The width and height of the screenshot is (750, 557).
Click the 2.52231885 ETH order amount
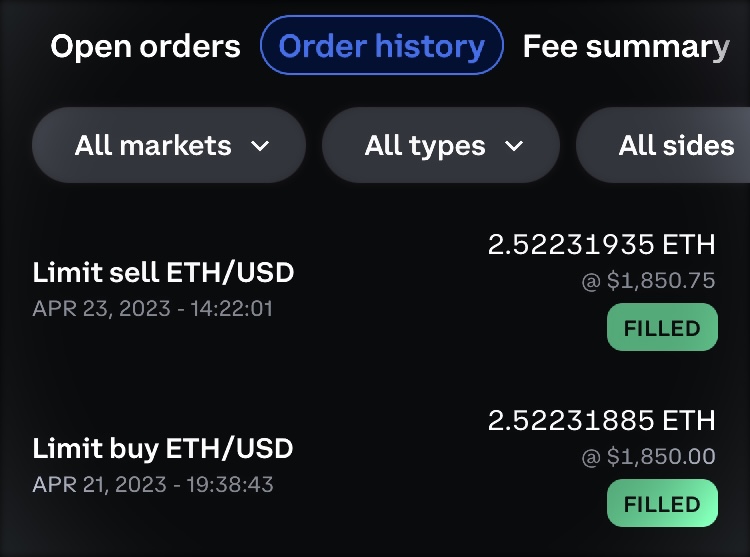[x=602, y=420]
